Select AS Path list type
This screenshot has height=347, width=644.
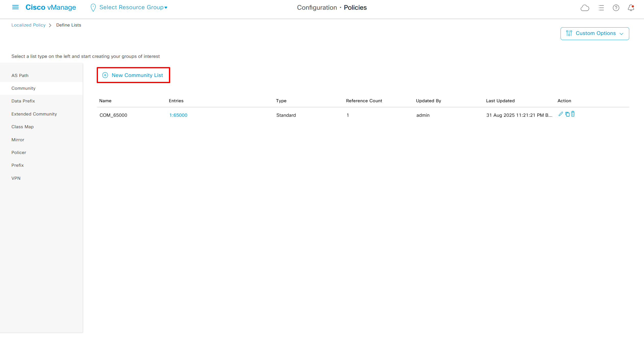[20, 75]
